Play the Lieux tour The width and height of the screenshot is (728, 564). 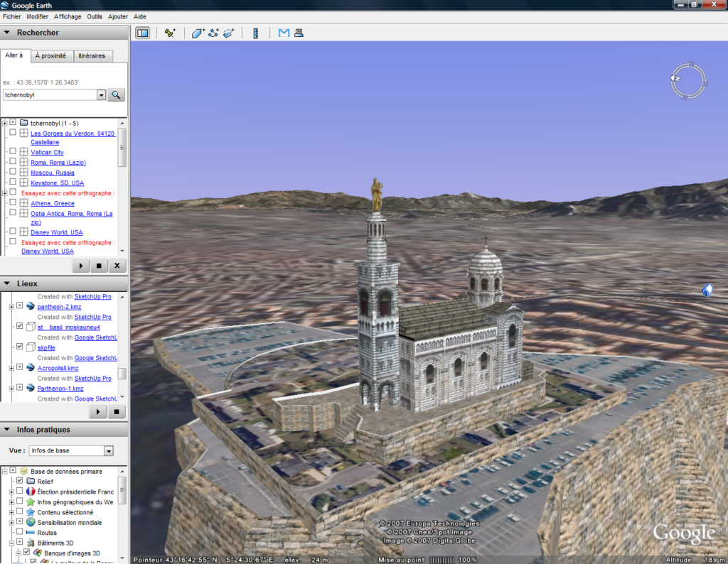click(98, 411)
